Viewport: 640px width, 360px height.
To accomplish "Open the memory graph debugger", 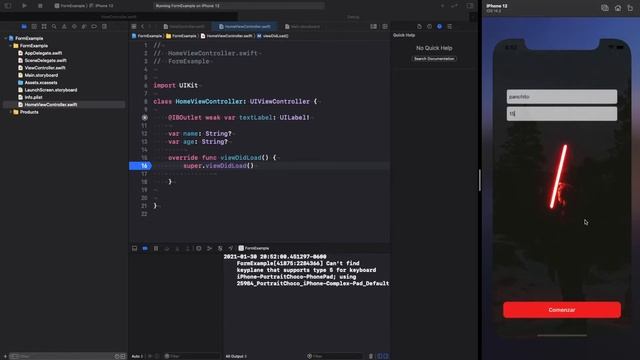I will click(209, 248).
